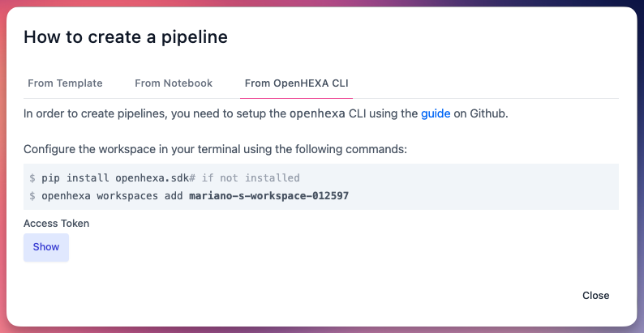Click the How to create a pipeline heading
Viewport: 644px width, 333px height.
126,37
